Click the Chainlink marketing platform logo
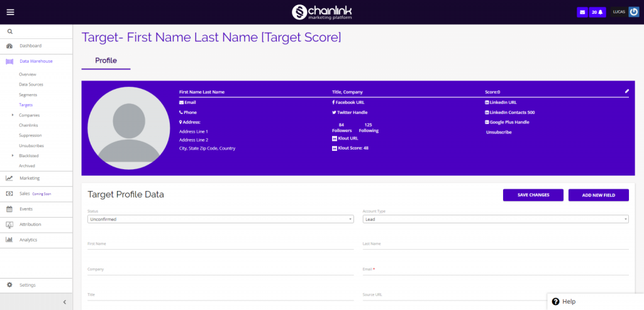The height and width of the screenshot is (310, 644). coord(321,12)
